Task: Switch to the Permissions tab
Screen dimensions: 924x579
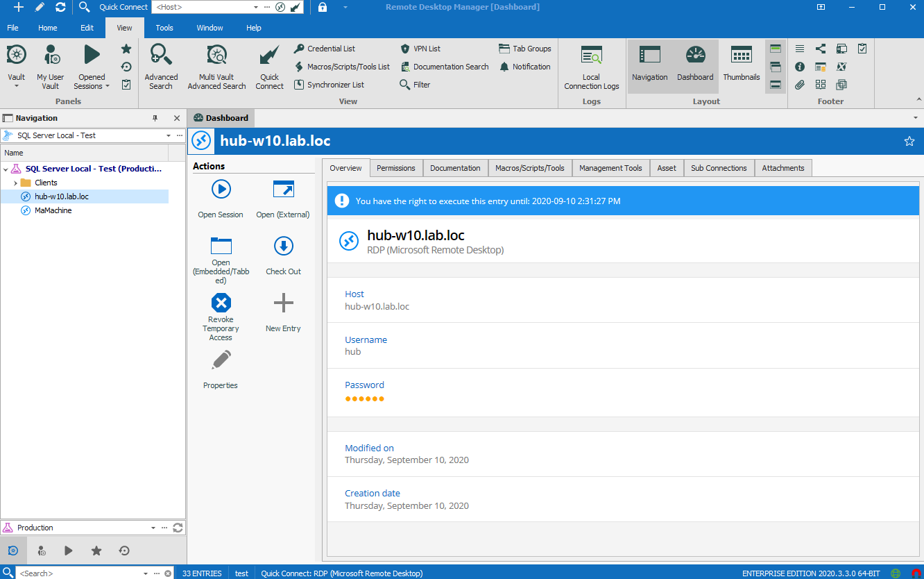Action: [395, 168]
